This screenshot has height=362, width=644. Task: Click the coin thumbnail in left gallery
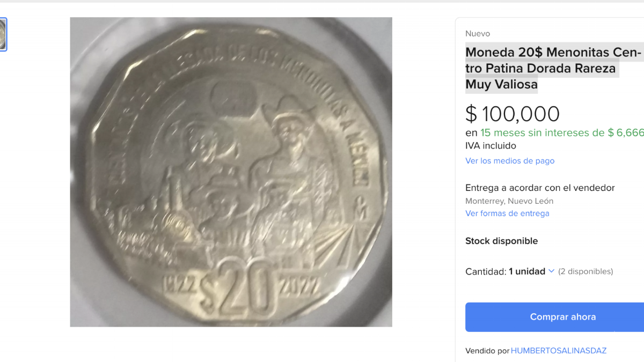3,34
